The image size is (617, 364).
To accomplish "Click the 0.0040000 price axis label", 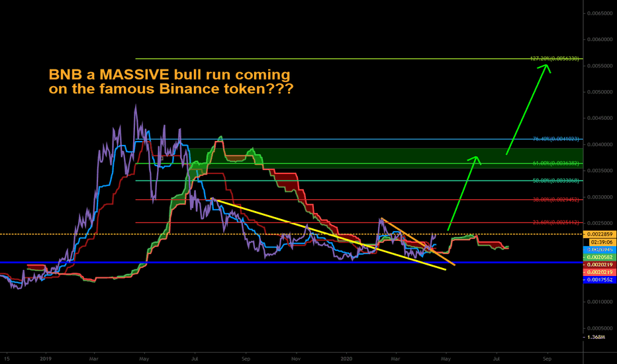I will [600, 144].
